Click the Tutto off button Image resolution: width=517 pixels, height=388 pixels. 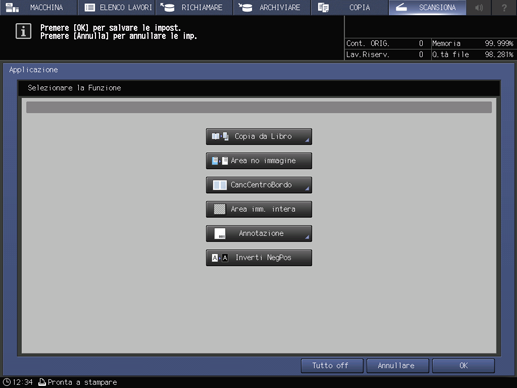(332, 366)
